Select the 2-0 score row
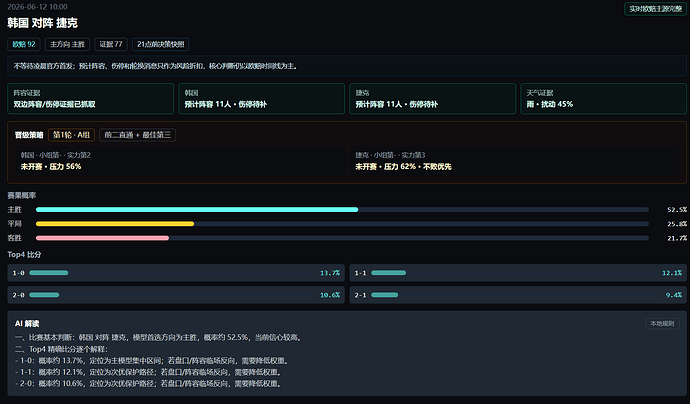This screenshot has width=690, height=404. click(176, 295)
